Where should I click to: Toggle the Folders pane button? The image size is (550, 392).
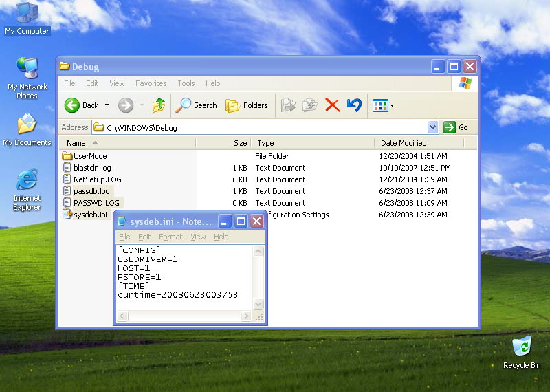[247, 105]
